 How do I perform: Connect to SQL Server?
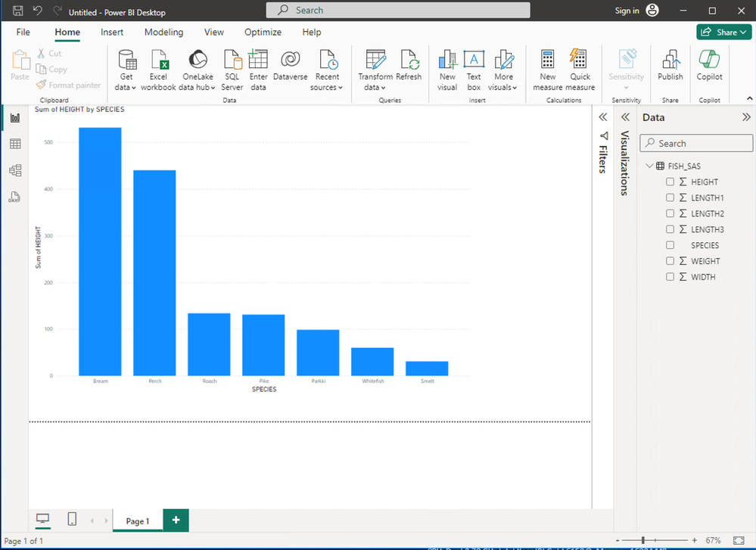232,70
